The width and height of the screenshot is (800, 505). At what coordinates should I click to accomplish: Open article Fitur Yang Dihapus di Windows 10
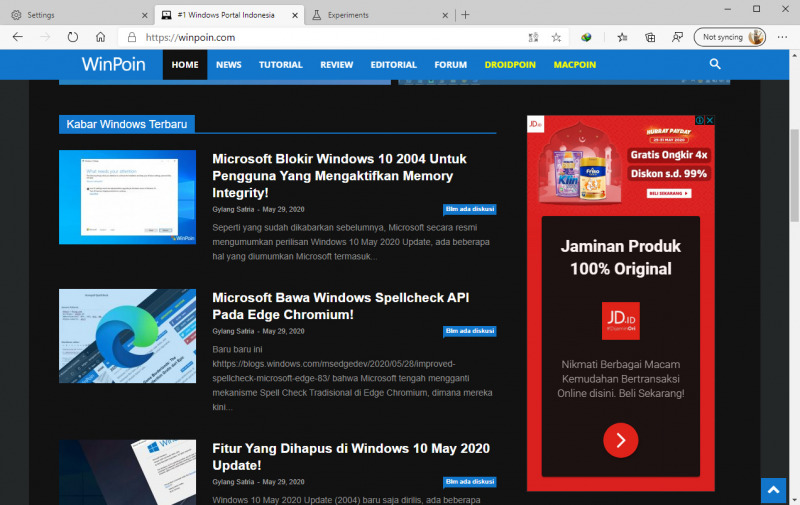tap(351, 457)
